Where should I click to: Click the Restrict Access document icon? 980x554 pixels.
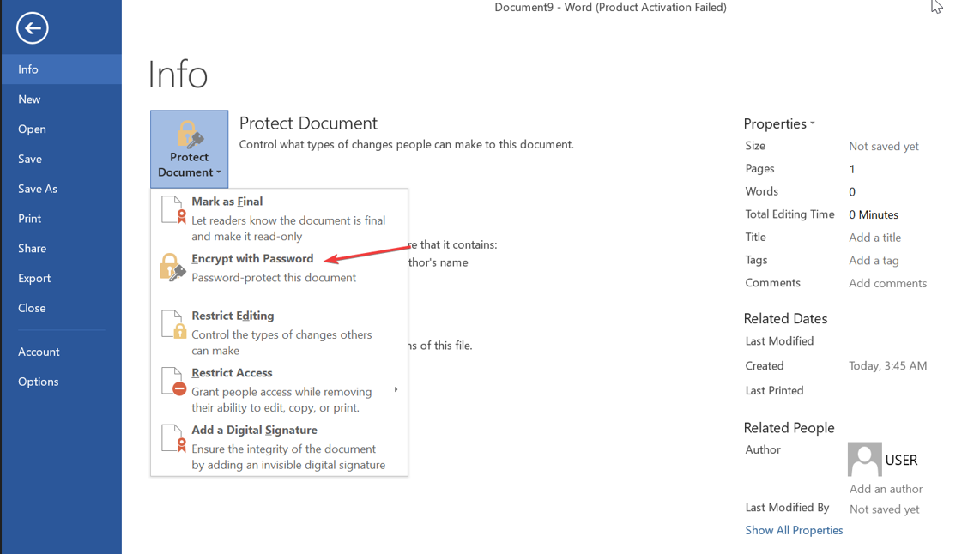click(x=172, y=382)
